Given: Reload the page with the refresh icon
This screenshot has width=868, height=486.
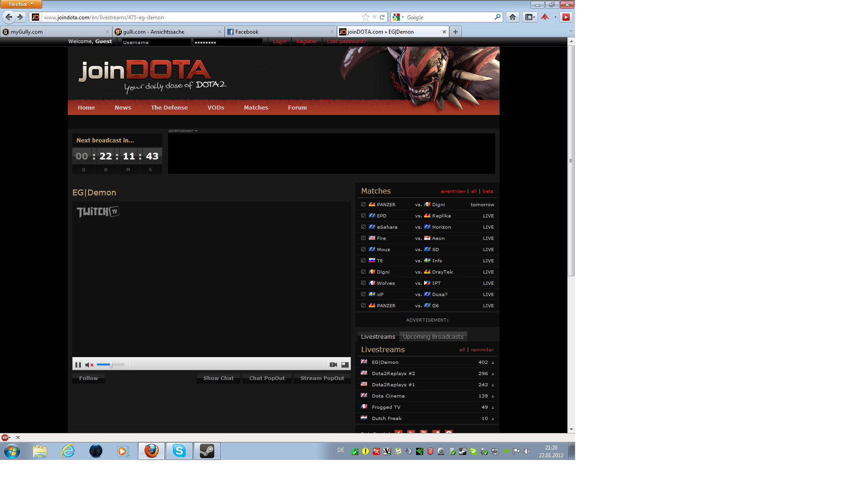Looking at the screenshot, I should [382, 18].
